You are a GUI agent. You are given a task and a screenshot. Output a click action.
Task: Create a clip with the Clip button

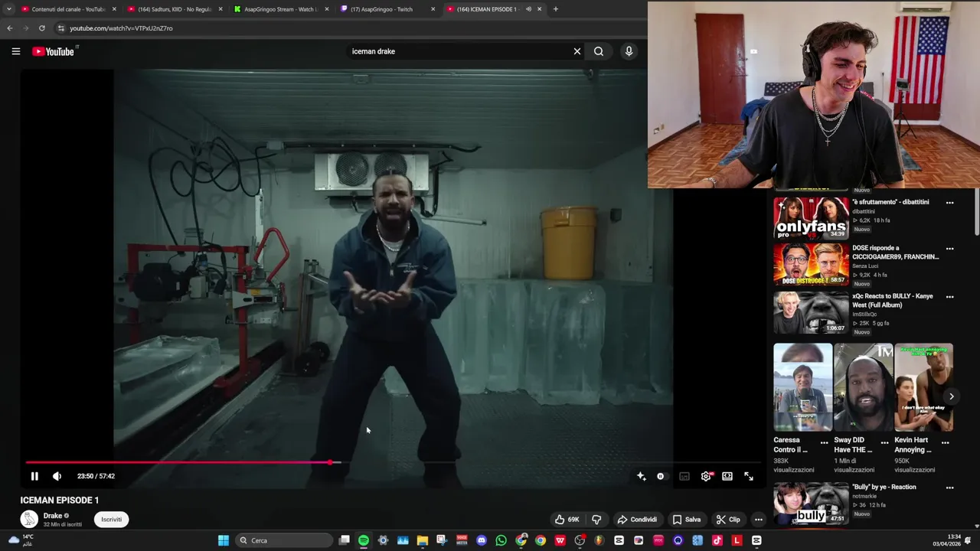728,520
